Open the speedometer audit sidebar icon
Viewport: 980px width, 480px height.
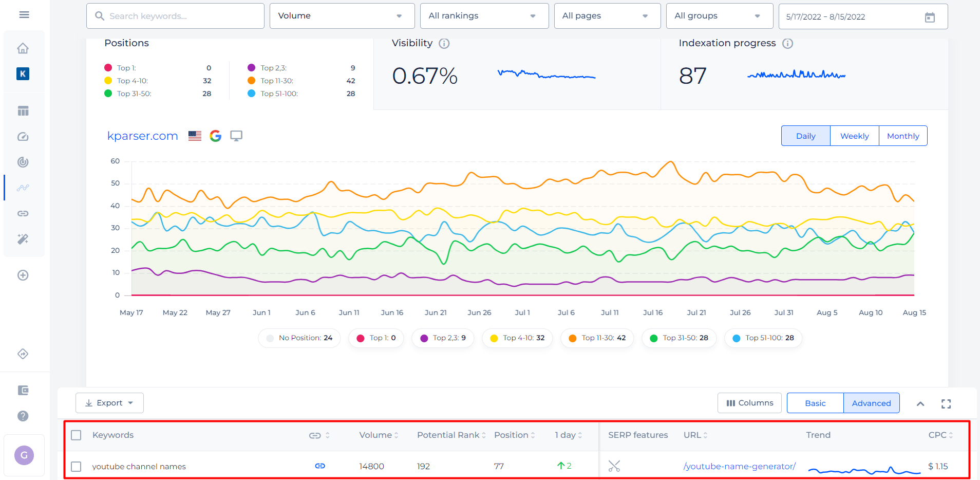[23, 137]
